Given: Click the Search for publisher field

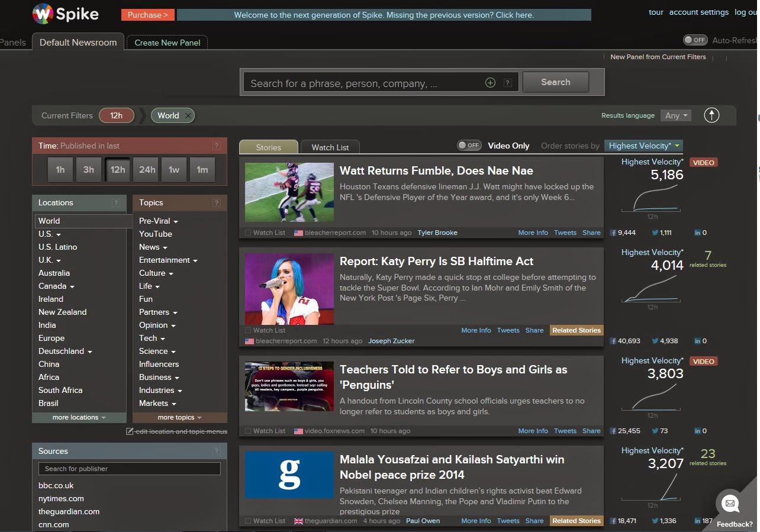Looking at the screenshot, I should pos(130,469).
